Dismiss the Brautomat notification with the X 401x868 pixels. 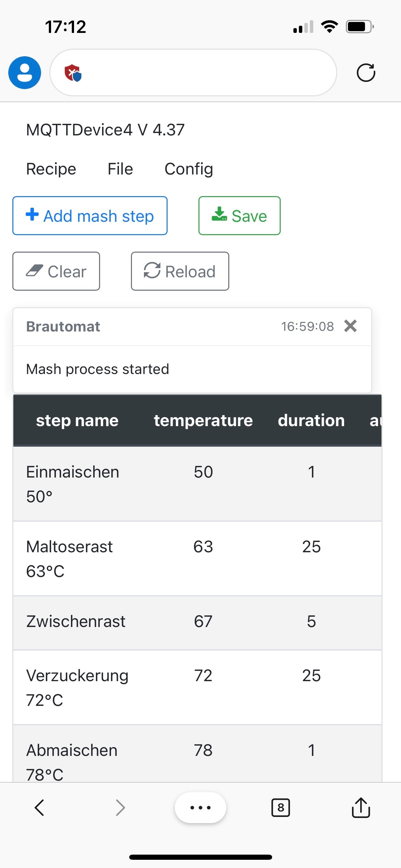coord(350,326)
